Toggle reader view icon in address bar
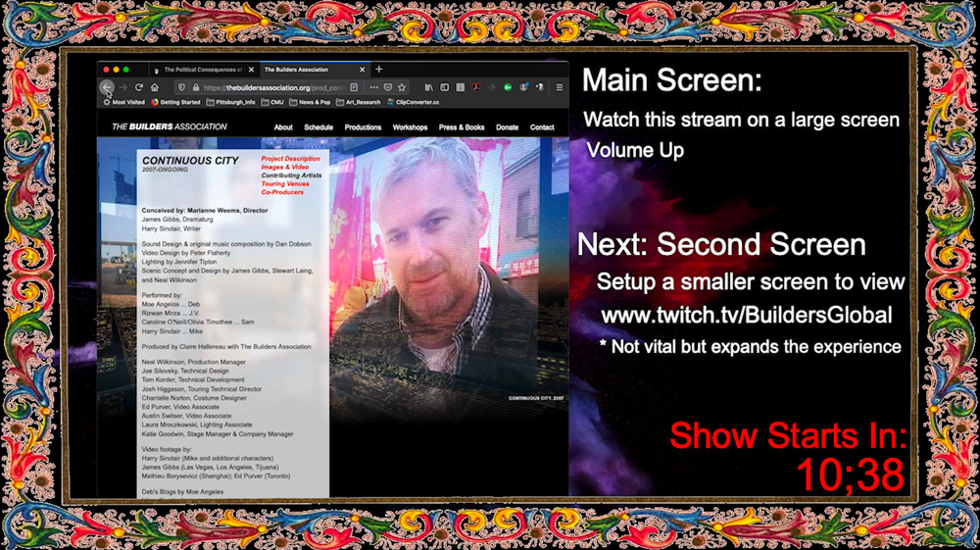Screen dimensions: 980x550 [354, 87]
